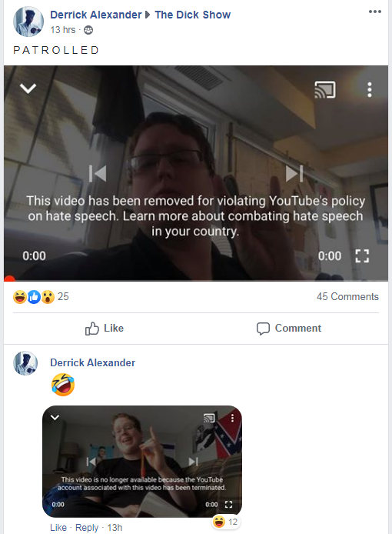Screen dimensions: 392x534
Task: Collapse the main video with chevron down
Action: (x=28, y=88)
